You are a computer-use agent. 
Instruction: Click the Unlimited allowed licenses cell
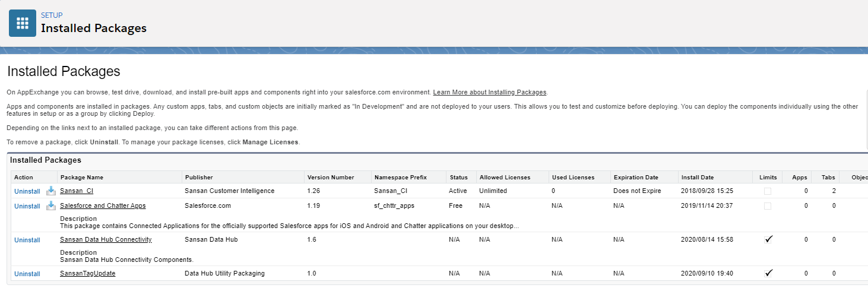tap(493, 191)
